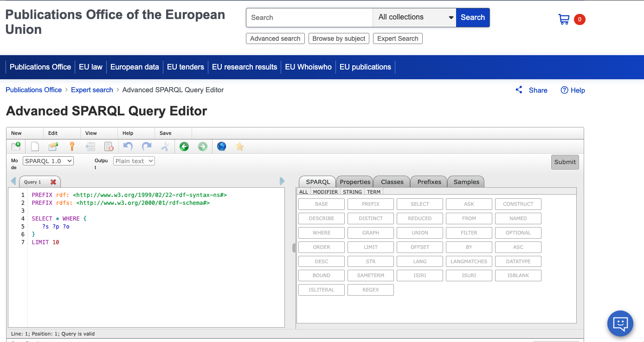Close the Query 1 tab
Image resolution: width=644 pixels, height=342 pixels.
point(53,182)
